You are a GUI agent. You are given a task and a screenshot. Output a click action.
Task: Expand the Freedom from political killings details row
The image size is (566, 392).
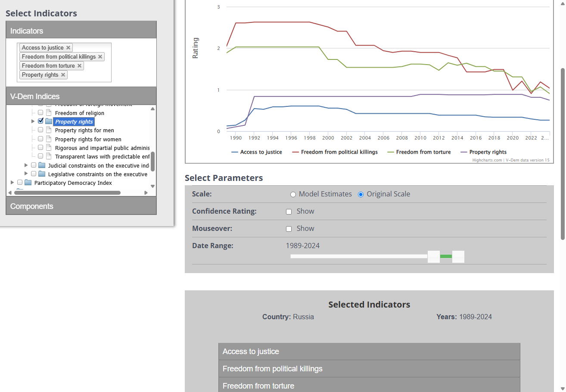coord(369,369)
